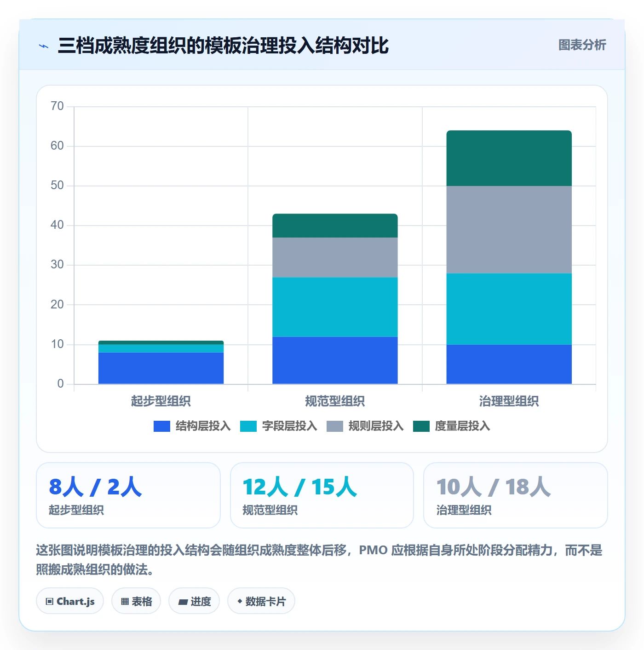644x650 pixels.
Task: Click the cyan 字段层 segment of 治理型组织 bar
Action: click(x=509, y=309)
